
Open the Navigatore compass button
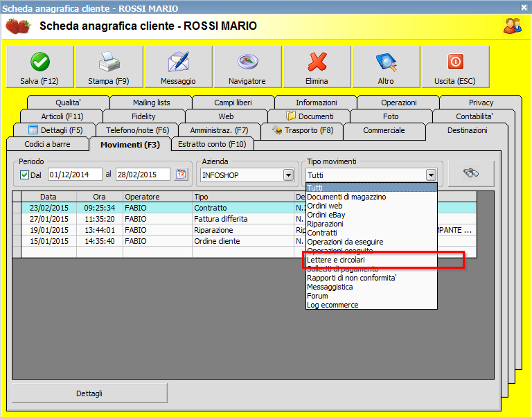tap(248, 67)
